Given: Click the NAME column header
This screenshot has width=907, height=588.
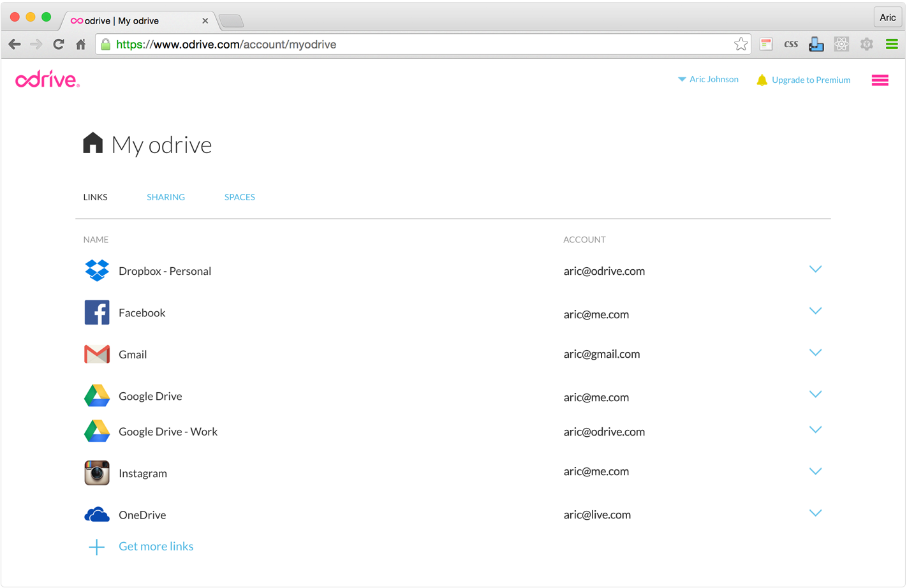Looking at the screenshot, I should point(96,240).
